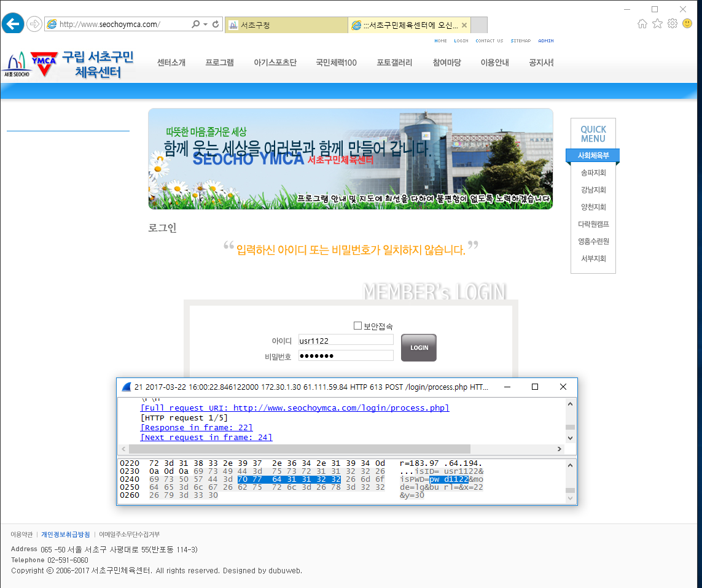Screen dimensions: 702x588
Task: Open 영흥수련원 quick menu link
Action: (x=593, y=241)
